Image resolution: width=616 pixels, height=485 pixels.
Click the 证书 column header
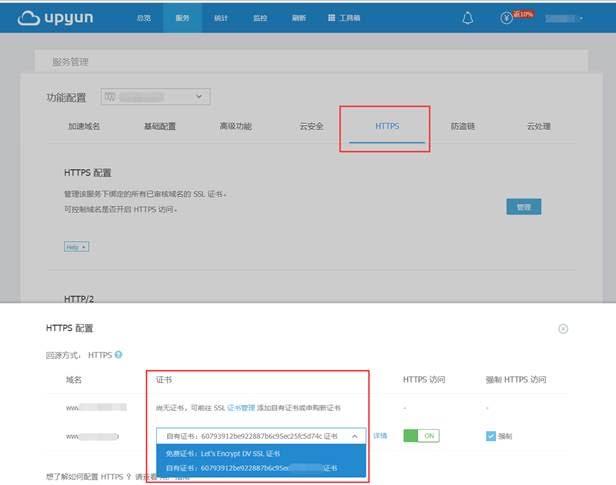tap(164, 380)
